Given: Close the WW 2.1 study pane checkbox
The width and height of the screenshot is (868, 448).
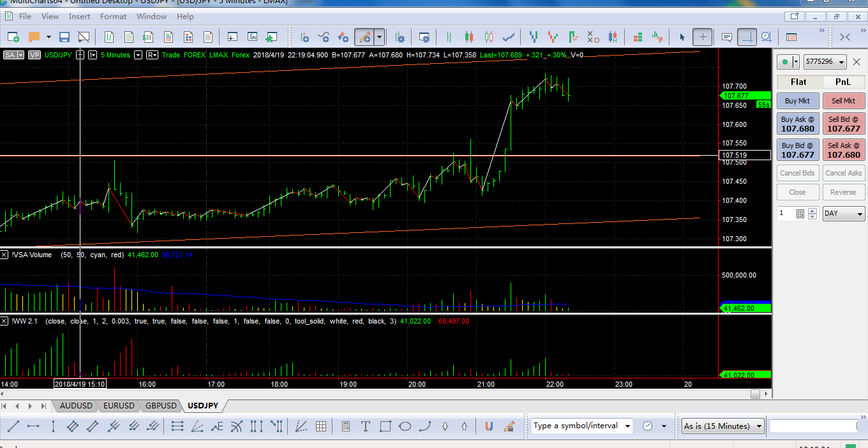Looking at the screenshot, I should pos(4,321).
